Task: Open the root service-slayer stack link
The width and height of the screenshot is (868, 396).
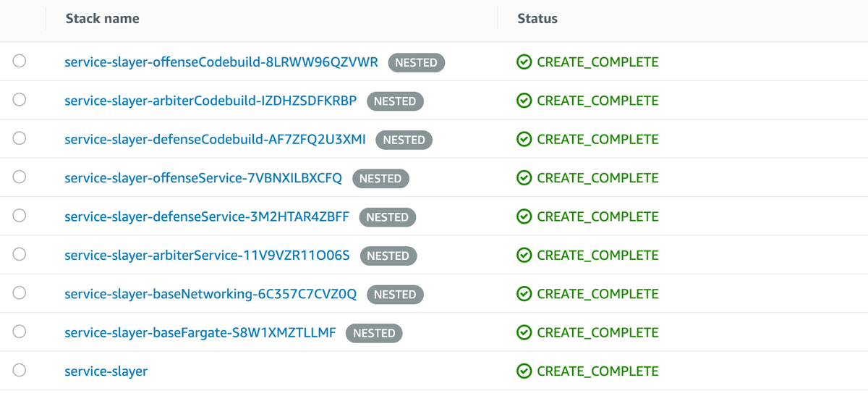Action: pyautogui.click(x=106, y=371)
